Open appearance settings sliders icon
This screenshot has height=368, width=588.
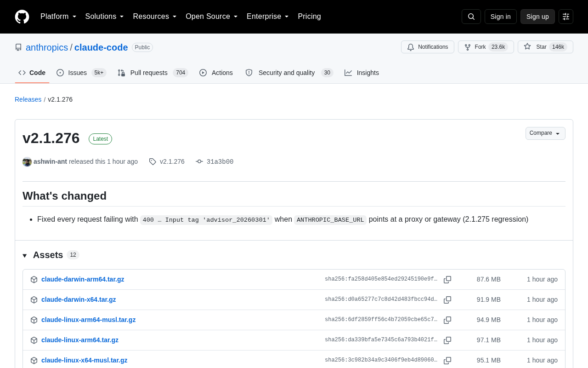pos(566,17)
